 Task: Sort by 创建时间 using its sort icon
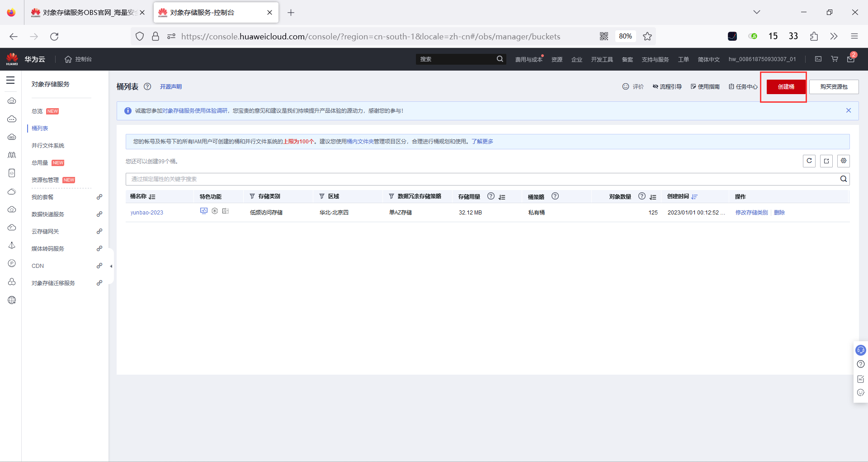click(694, 197)
